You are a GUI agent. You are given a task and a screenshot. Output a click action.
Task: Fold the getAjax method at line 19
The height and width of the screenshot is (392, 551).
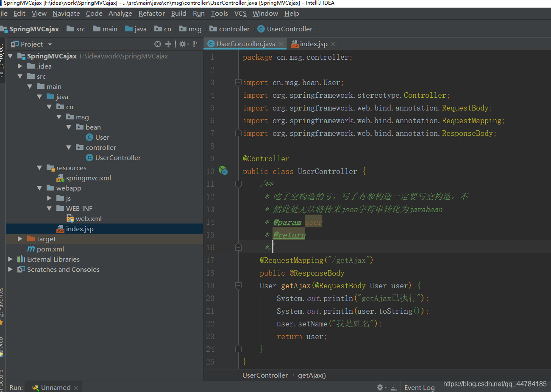click(x=238, y=286)
